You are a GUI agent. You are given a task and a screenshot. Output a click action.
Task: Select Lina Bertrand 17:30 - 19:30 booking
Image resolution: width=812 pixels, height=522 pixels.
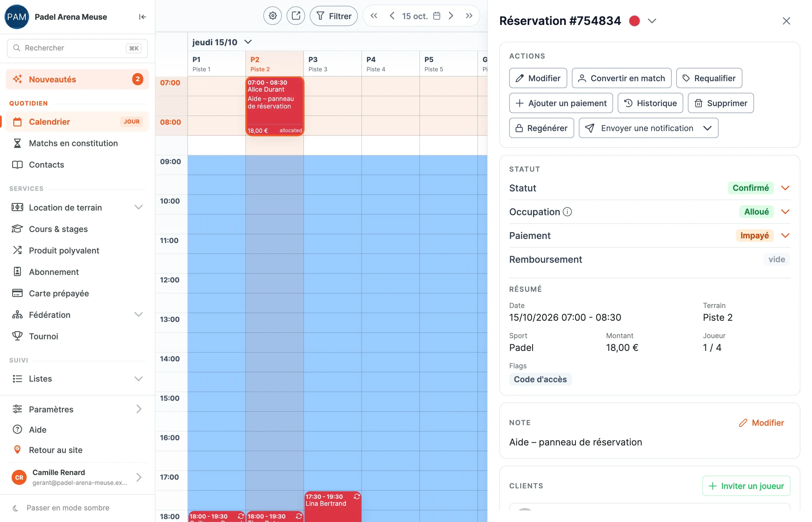332,506
